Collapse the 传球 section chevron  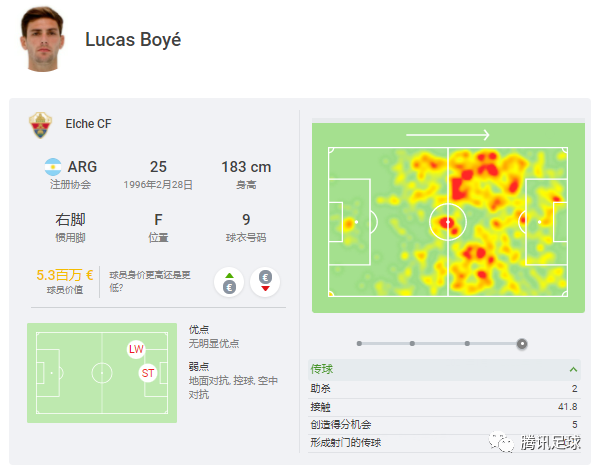573,369
